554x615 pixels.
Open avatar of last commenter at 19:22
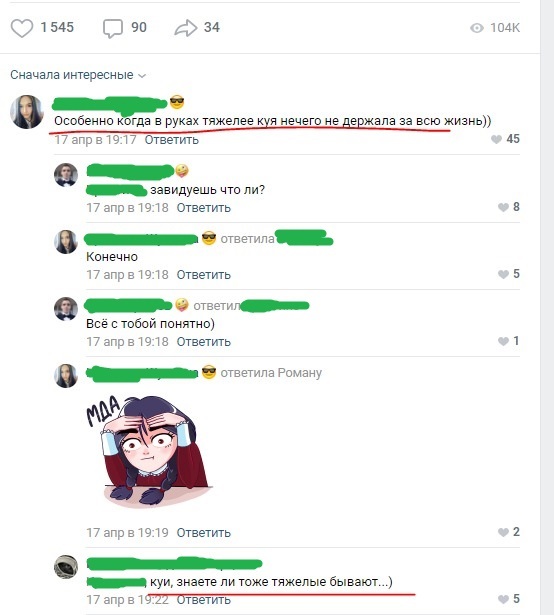click(66, 567)
